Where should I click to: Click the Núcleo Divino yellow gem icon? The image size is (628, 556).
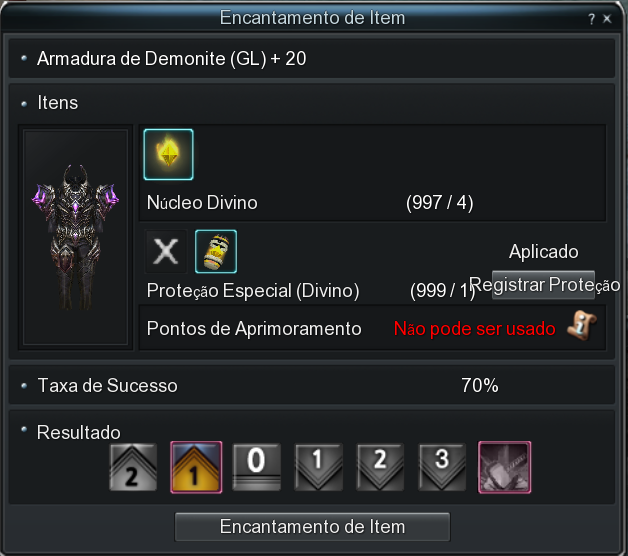point(168,154)
